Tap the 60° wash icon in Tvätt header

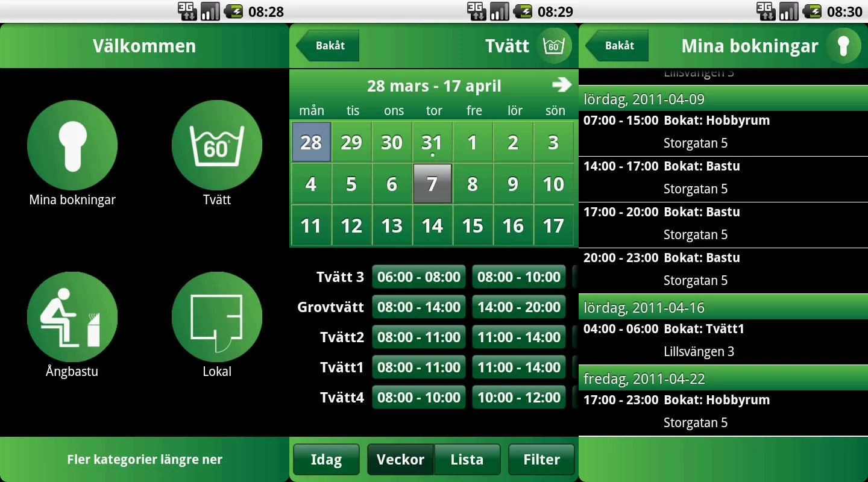[x=554, y=46]
